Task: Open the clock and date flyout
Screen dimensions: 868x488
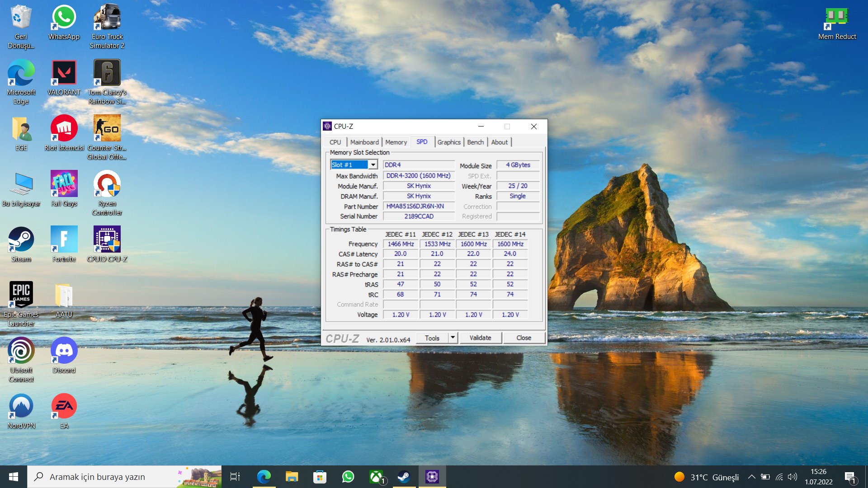Action: click(x=818, y=477)
